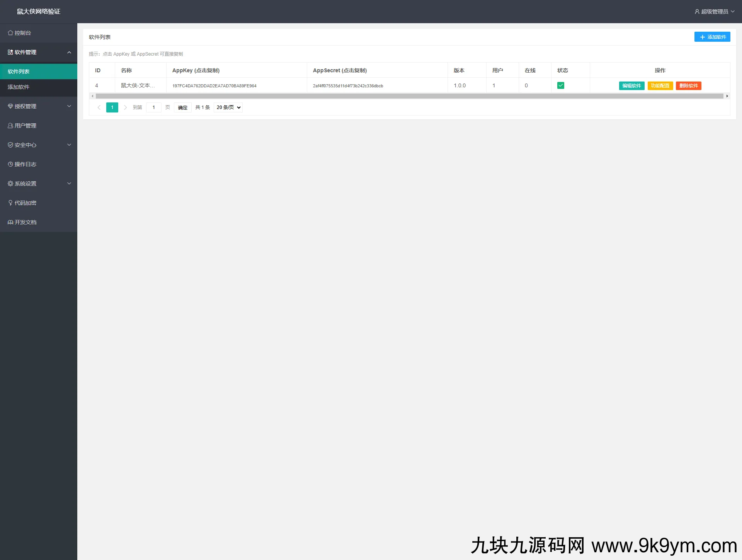Click the 授权管理 diamond icon
Screen dimensions: 742x560
10,106
